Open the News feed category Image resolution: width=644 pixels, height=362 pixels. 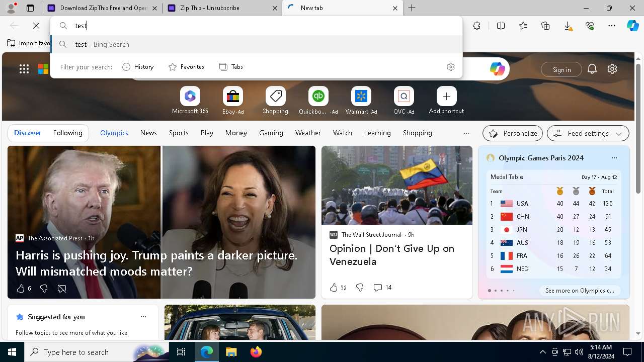click(x=148, y=133)
